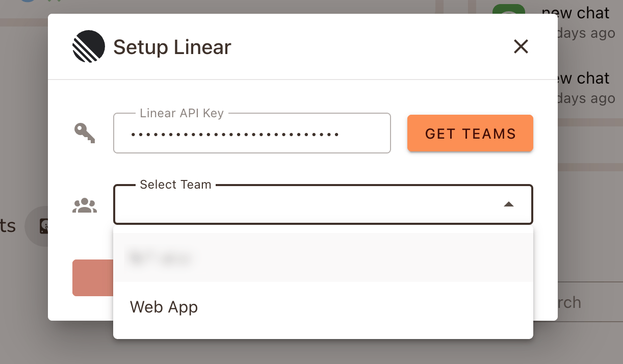Choose the blurred first team option
The width and height of the screenshot is (623, 364).
tap(160, 258)
